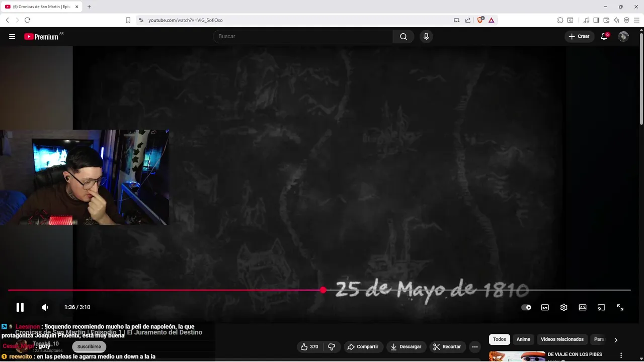The height and width of the screenshot is (362, 644).
Task: Turn on subtitles with the captions button
Action: [545, 307]
